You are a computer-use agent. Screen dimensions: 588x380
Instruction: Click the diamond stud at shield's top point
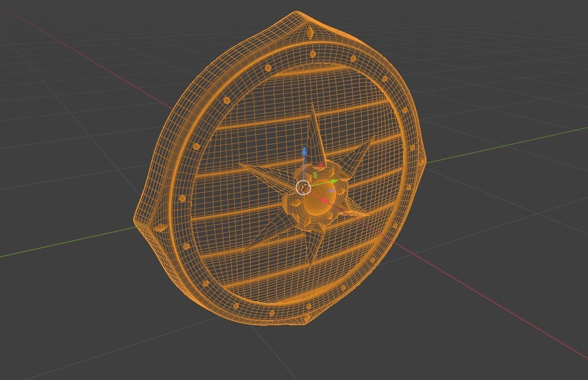(x=310, y=33)
